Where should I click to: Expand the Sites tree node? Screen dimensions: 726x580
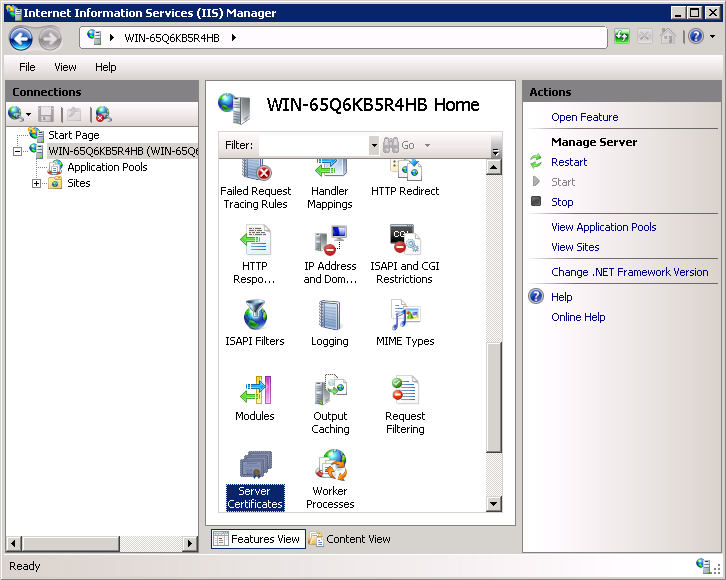pyautogui.click(x=36, y=183)
